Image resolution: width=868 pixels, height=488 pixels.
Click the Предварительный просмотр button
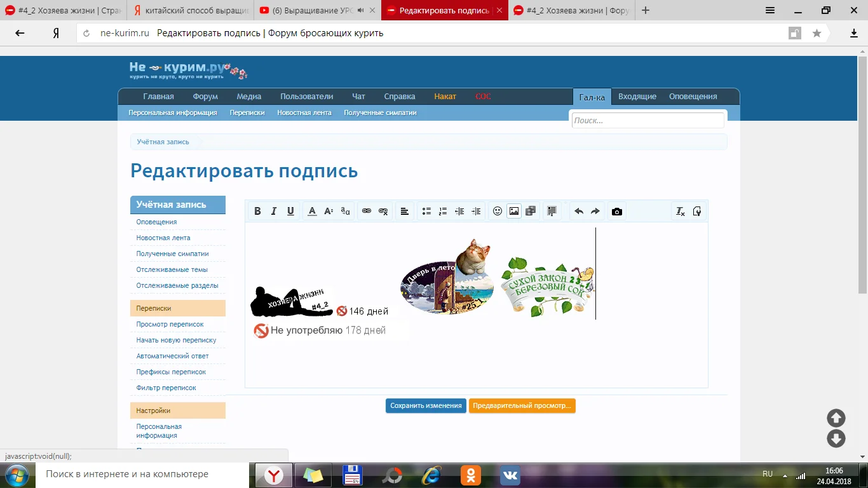[522, 406]
